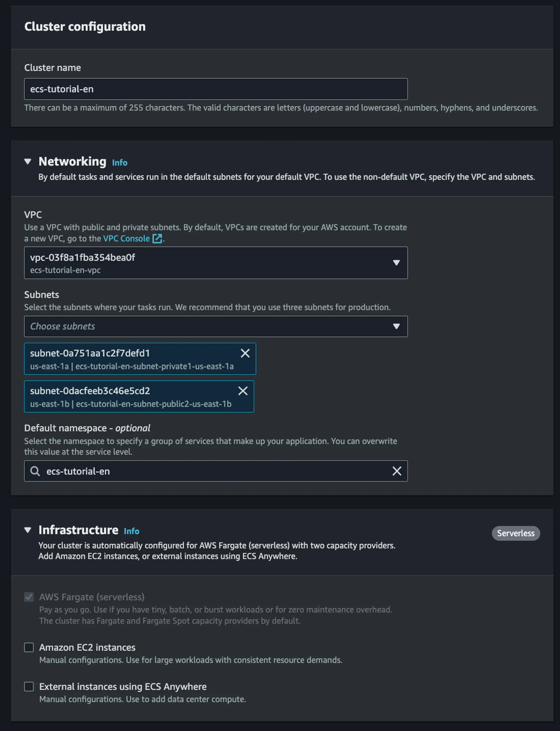Remove subnet-0a751aa1c2f7defd1 with its X icon

point(245,353)
